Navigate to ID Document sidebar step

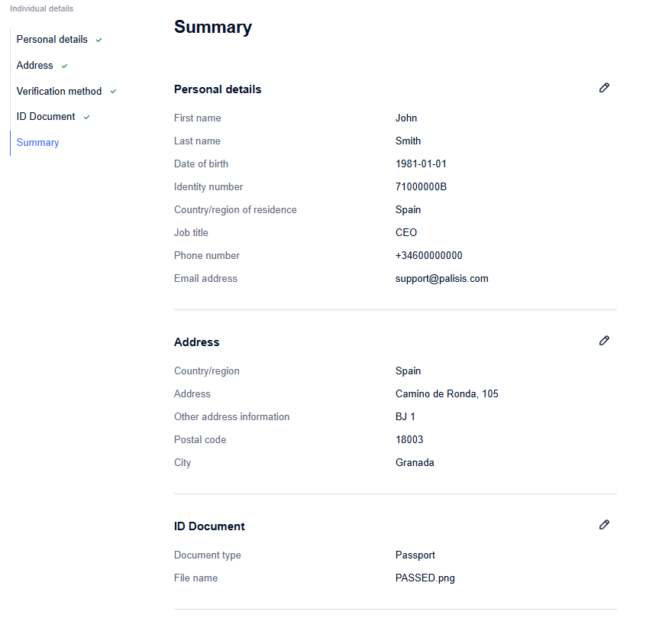46,117
